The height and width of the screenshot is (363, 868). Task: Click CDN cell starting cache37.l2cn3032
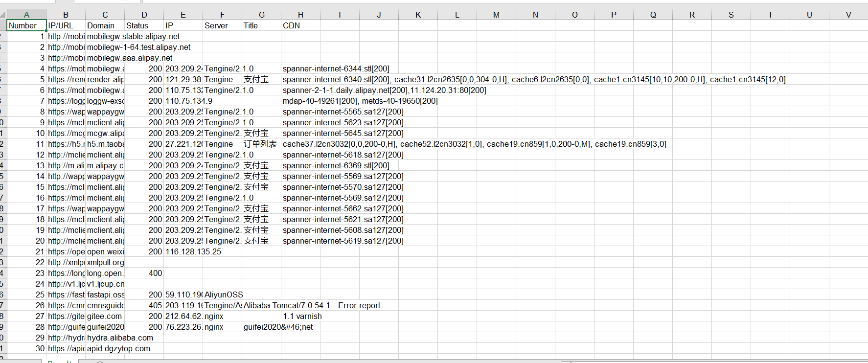[474, 144]
